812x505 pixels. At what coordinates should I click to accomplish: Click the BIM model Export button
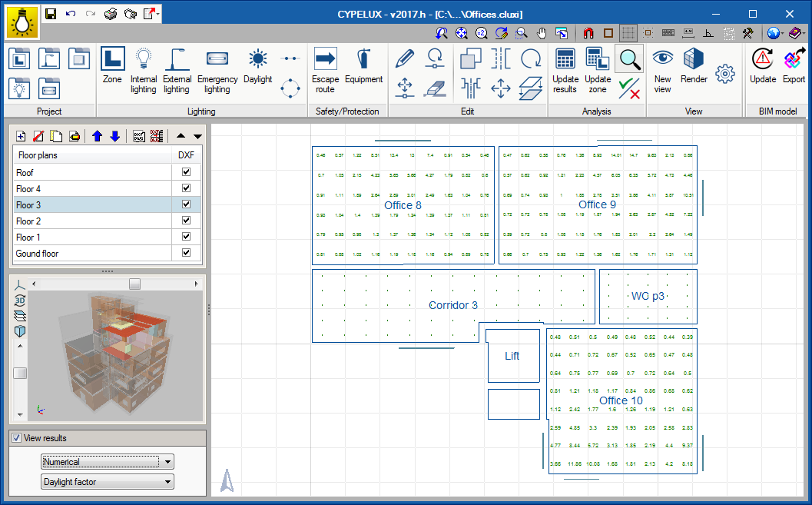[x=794, y=66]
